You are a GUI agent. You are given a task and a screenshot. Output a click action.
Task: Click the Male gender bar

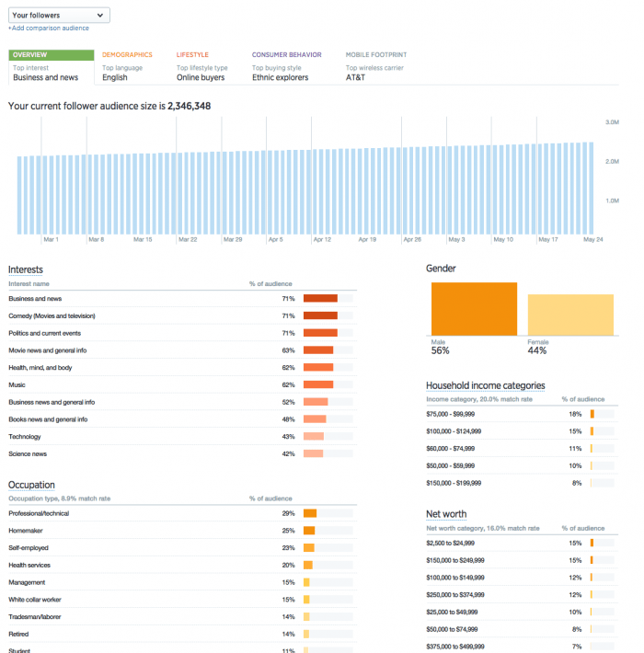[x=474, y=309]
